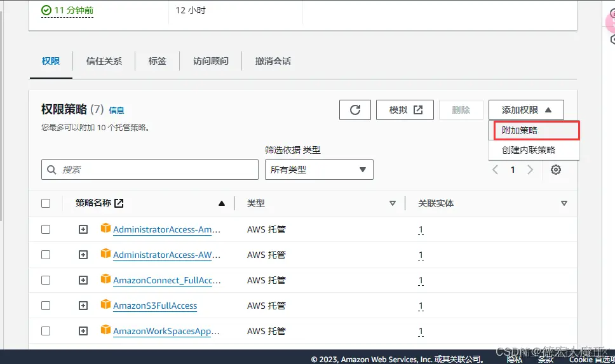Sort by 关联实体 column arrow
This screenshot has height=364, width=615.
point(564,203)
